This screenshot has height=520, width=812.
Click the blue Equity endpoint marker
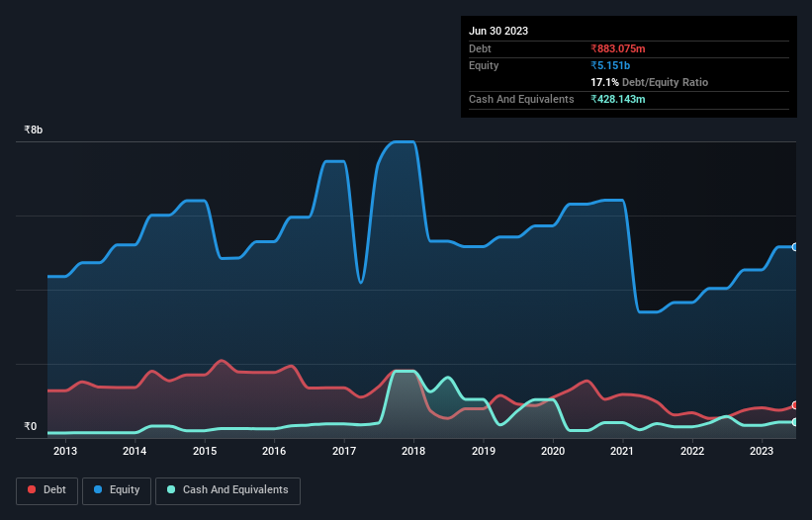(795, 247)
